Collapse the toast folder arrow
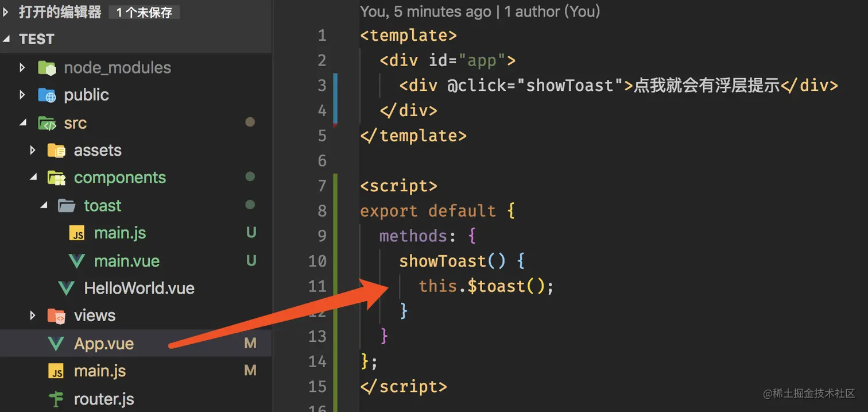This screenshot has width=868, height=412. (44, 205)
